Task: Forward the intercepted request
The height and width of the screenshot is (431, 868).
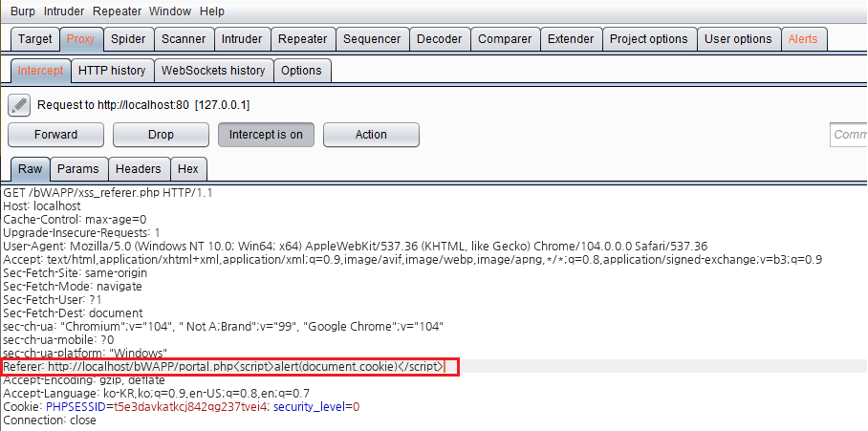Action: point(55,135)
